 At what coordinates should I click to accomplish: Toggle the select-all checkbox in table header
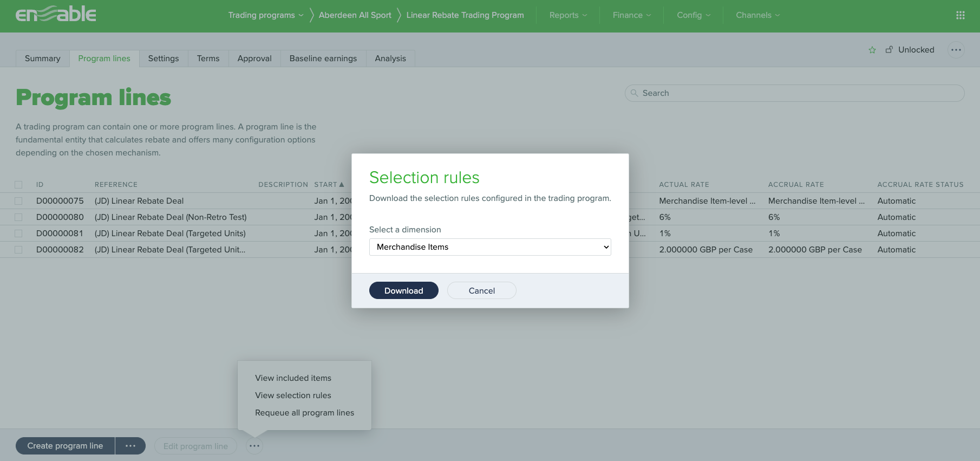click(18, 185)
